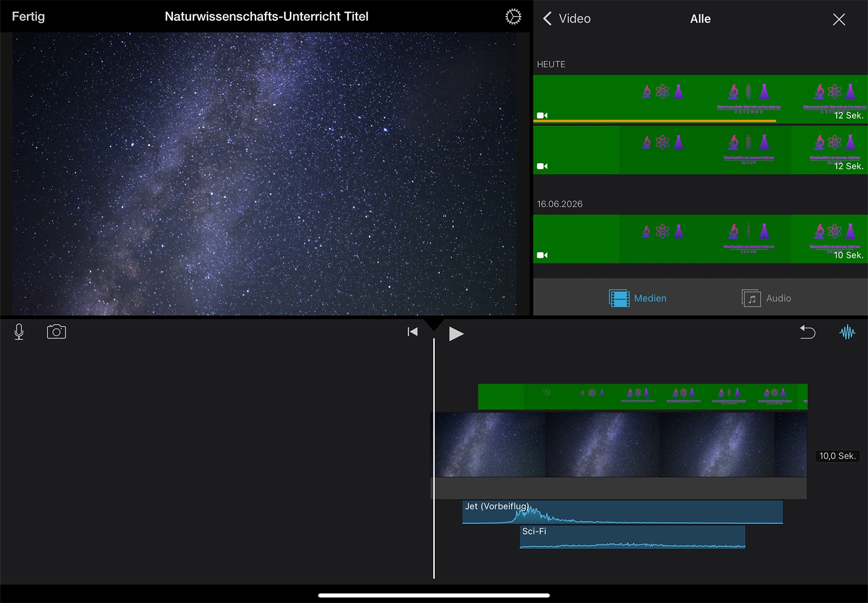
Task: Undo last action with curved arrow
Action: tap(807, 332)
